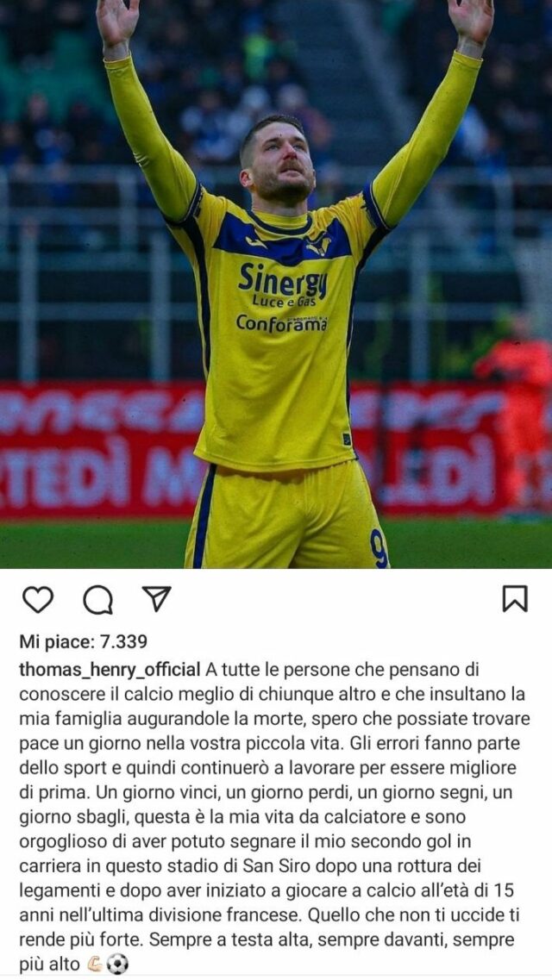Visit the thomas_henry_official profile
Image resolution: width=552 pixels, height=980 pixels.
click(x=110, y=671)
